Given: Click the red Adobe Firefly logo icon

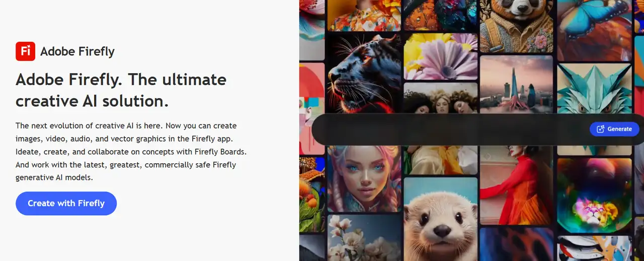Looking at the screenshot, I should pos(25,51).
